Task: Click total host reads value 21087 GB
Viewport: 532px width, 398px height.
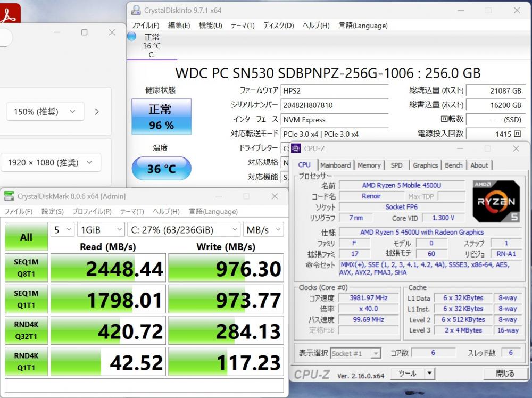Action: (x=496, y=90)
